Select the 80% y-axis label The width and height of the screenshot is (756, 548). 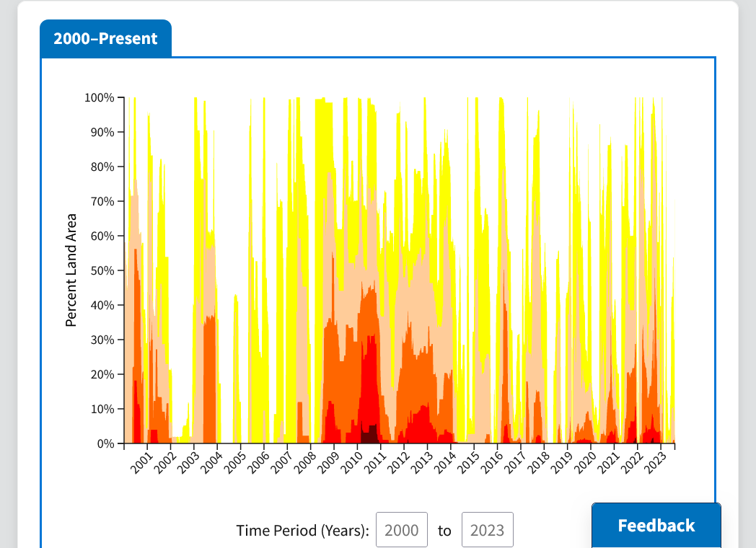[x=102, y=167]
